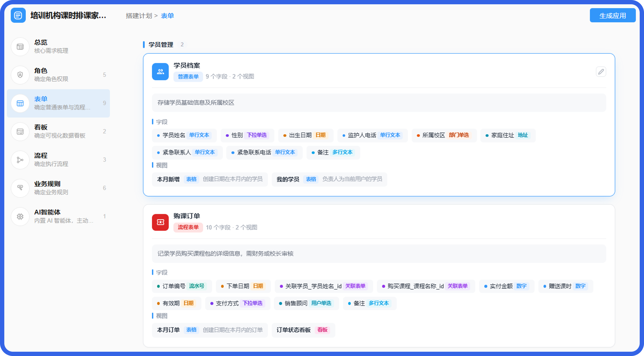The height and width of the screenshot is (356, 644).
Task: Select the 监护人电话 field chip
Action: point(372,135)
